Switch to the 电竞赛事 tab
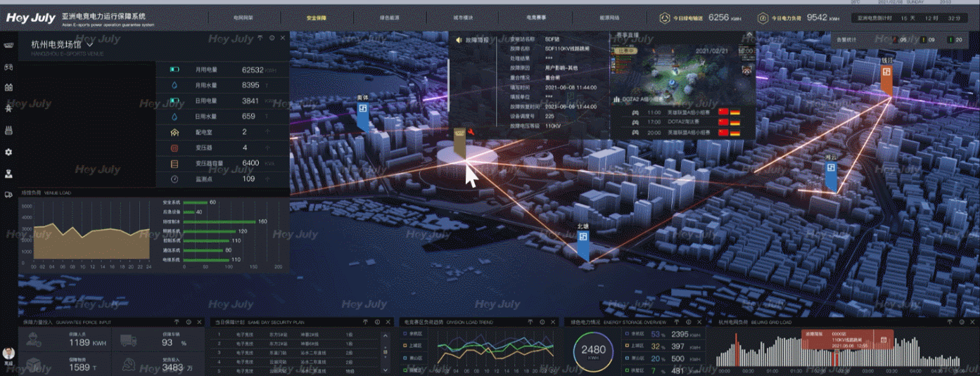This screenshot has width=980, height=376. [537, 18]
